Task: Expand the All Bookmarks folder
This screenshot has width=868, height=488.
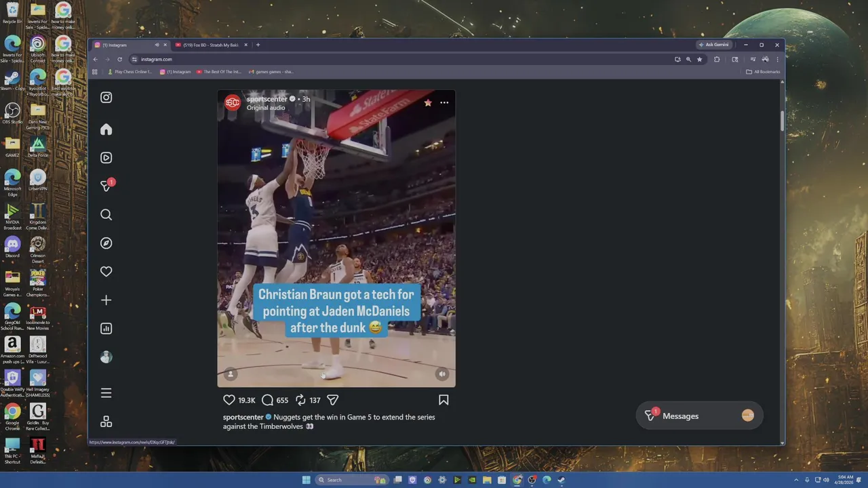Action: tap(763, 72)
